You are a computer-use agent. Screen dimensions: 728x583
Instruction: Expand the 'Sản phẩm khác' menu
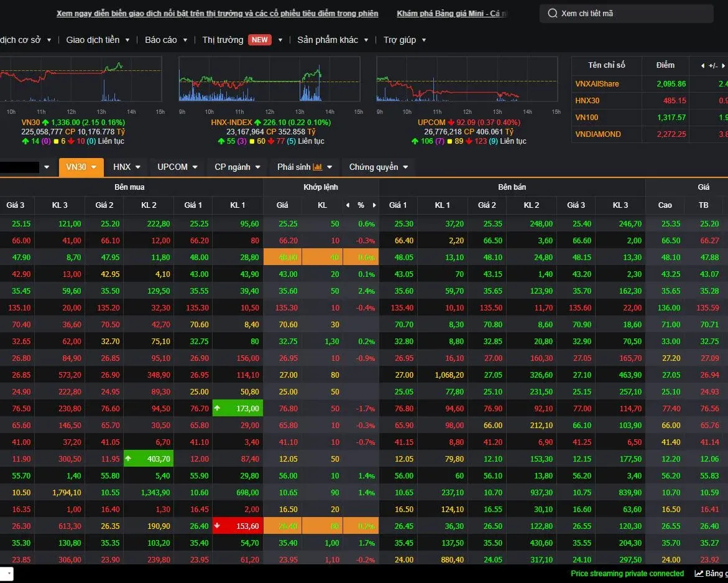pyautogui.click(x=333, y=40)
